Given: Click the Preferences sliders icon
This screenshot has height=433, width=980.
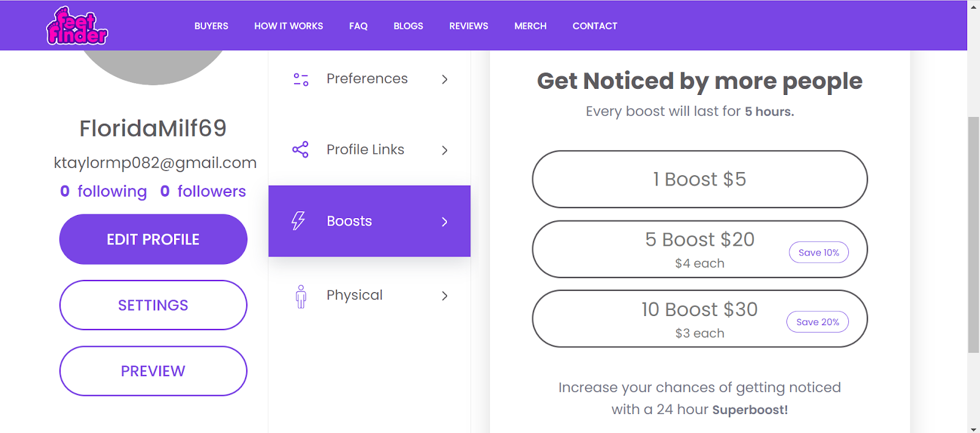Looking at the screenshot, I should click(301, 79).
